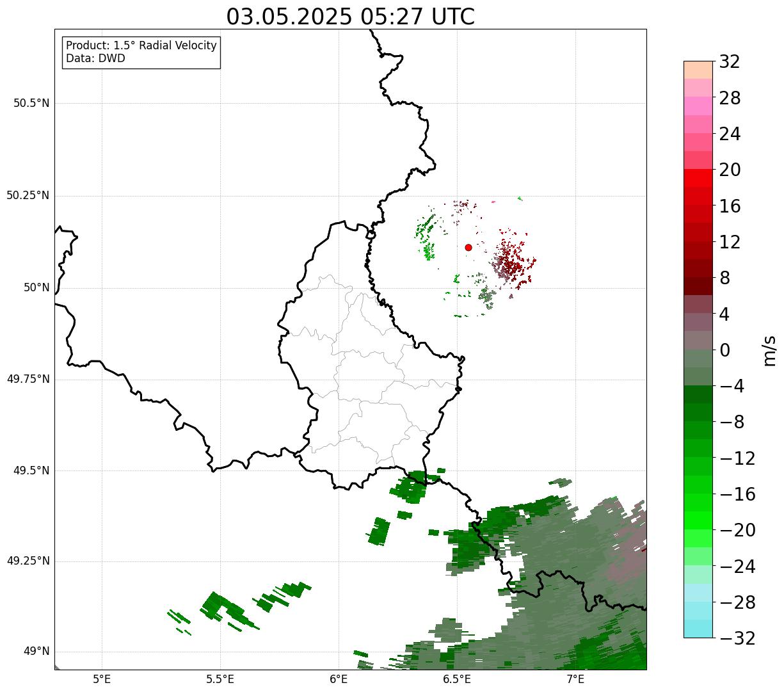Click the colorbar label −32
The image size is (784, 692).
coord(737,638)
